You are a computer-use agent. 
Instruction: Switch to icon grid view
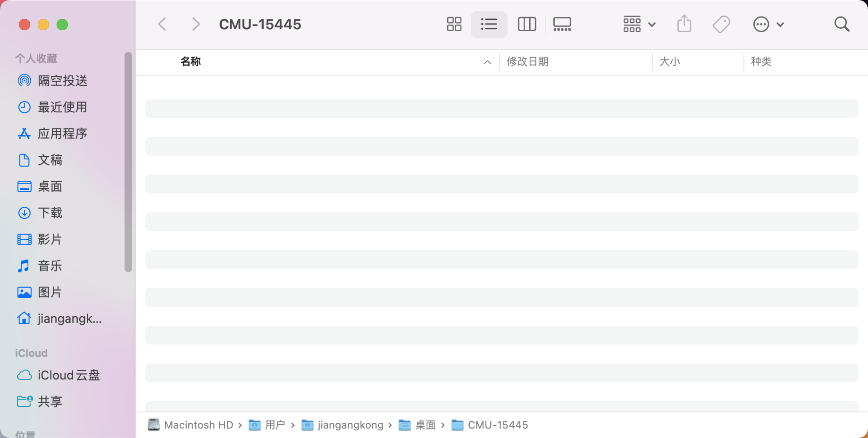454,24
